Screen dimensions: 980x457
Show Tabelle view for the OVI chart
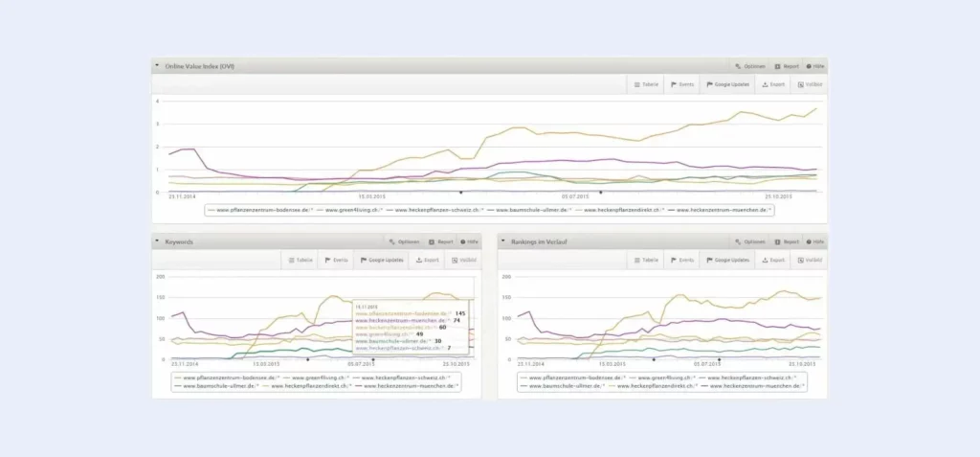coord(646,84)
